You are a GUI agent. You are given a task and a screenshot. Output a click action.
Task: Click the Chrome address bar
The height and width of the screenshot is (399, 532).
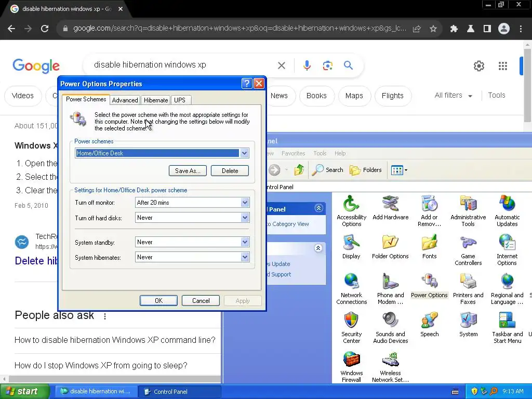[240, 29]
